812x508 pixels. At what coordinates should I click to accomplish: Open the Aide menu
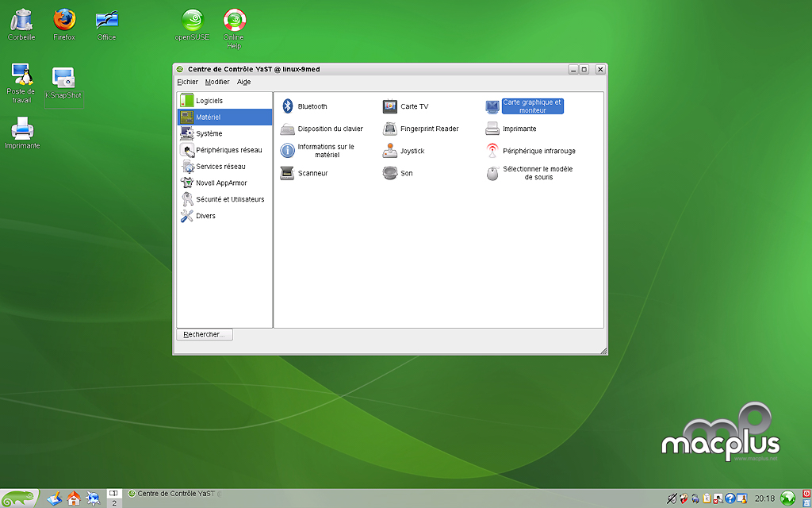(x=243, y=82)
